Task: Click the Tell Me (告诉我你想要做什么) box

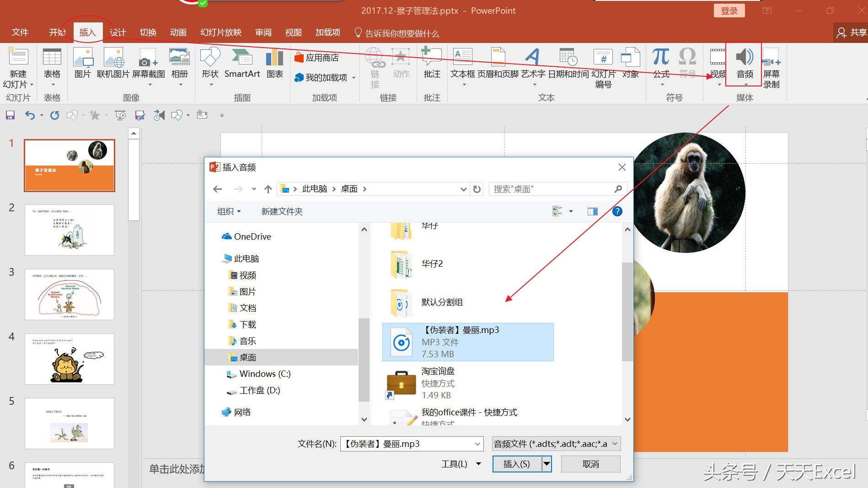Action: tap(397, 33)
